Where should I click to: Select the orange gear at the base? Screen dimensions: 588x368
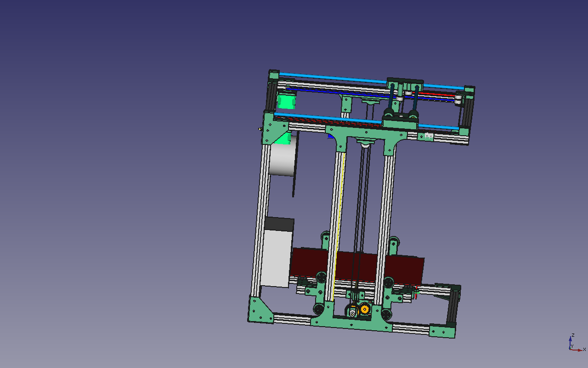click(365, 309)
